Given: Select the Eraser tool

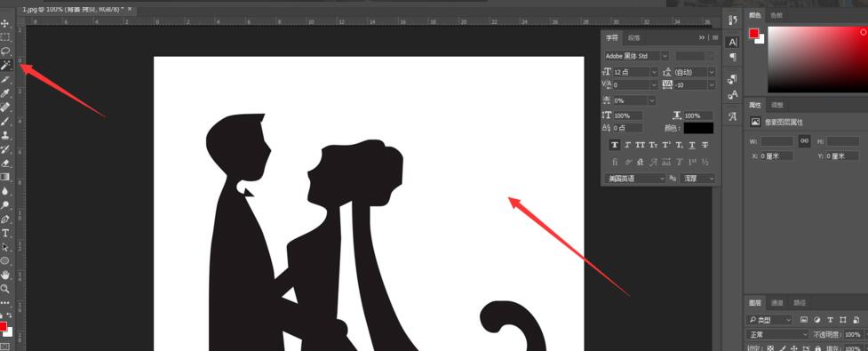Looking at the screenshot, I should pyautogui.click(x=5, y=164).
